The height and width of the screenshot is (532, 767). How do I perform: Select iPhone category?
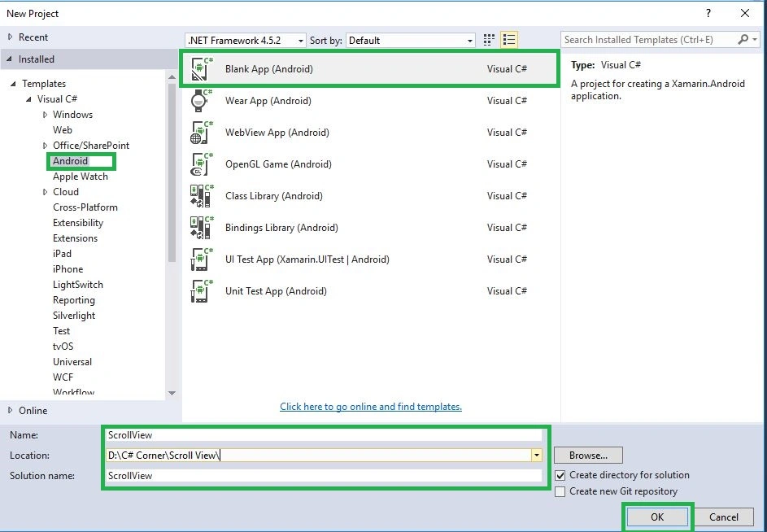coord(68,269)
